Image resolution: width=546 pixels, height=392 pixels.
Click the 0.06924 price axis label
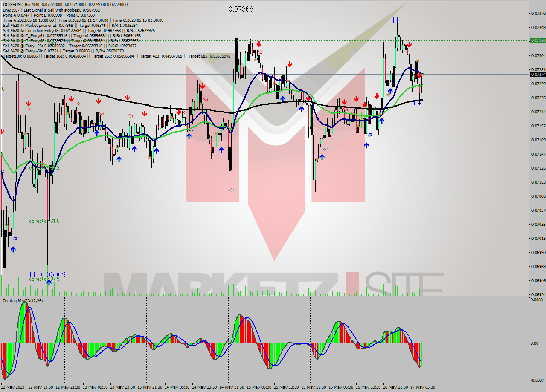click(x=538, y=294)
